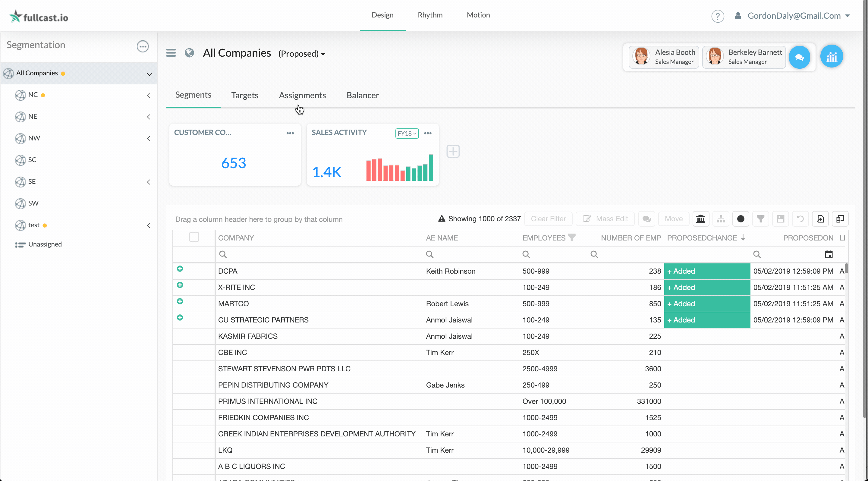This screenshot has width=868, height=481.
Task: Click the globe icon next to All Companies title
Action: (189, 53)
